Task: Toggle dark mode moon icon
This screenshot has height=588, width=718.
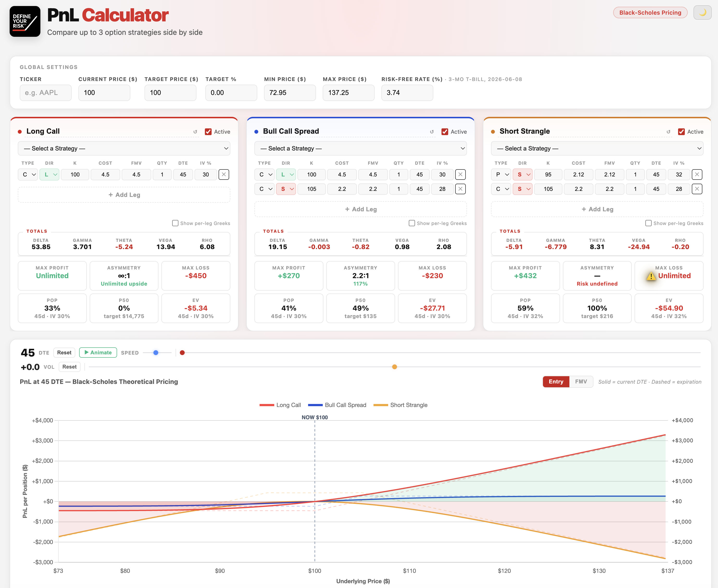Action: click(702, 13)
